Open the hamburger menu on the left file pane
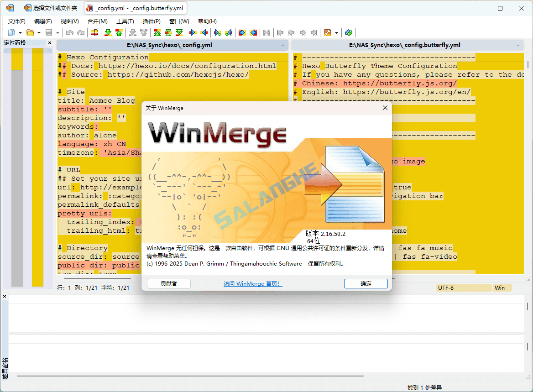533x392 pixels. [283, 45]
